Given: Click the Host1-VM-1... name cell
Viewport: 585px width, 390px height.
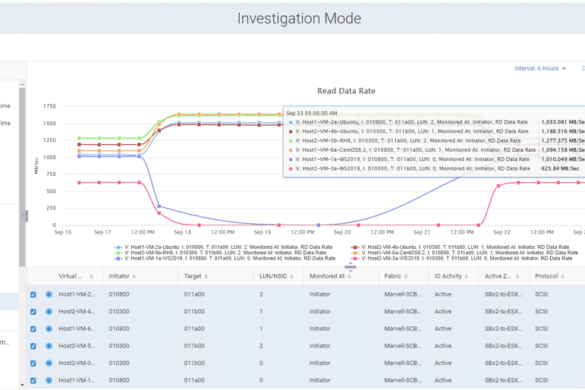Looking at the screenshot, I should click(76, 380).
